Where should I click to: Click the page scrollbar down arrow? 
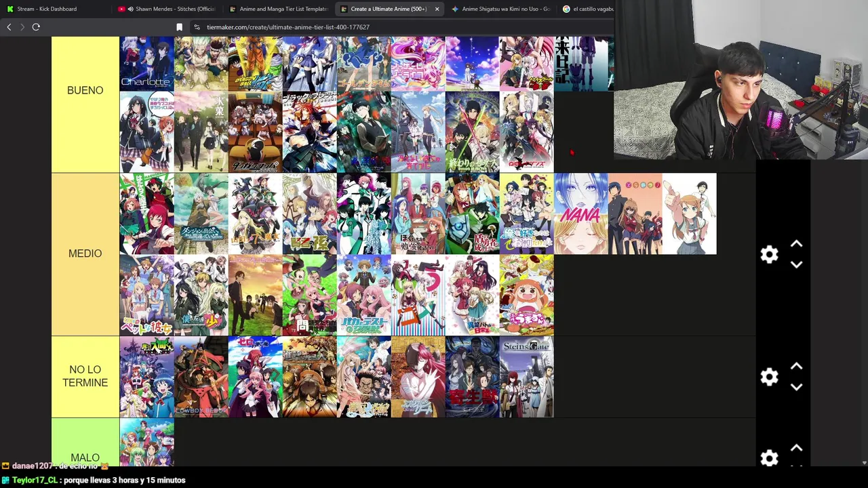point(864,463)
